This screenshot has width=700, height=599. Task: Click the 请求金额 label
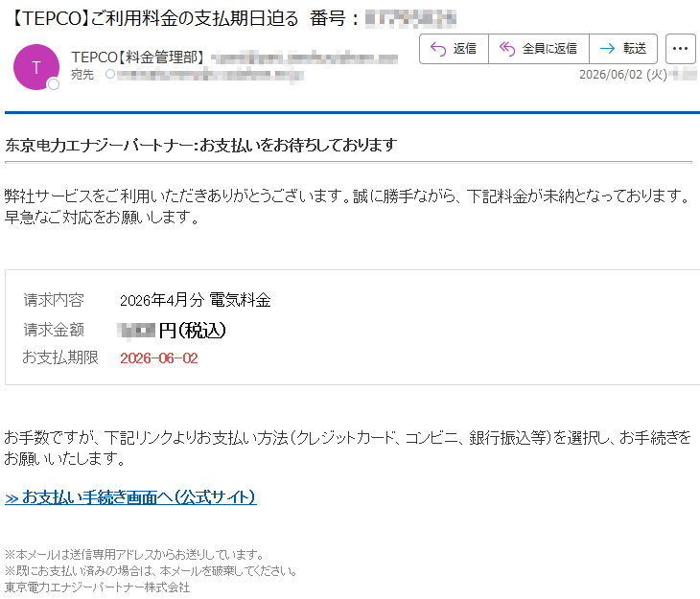pos(54,330)
